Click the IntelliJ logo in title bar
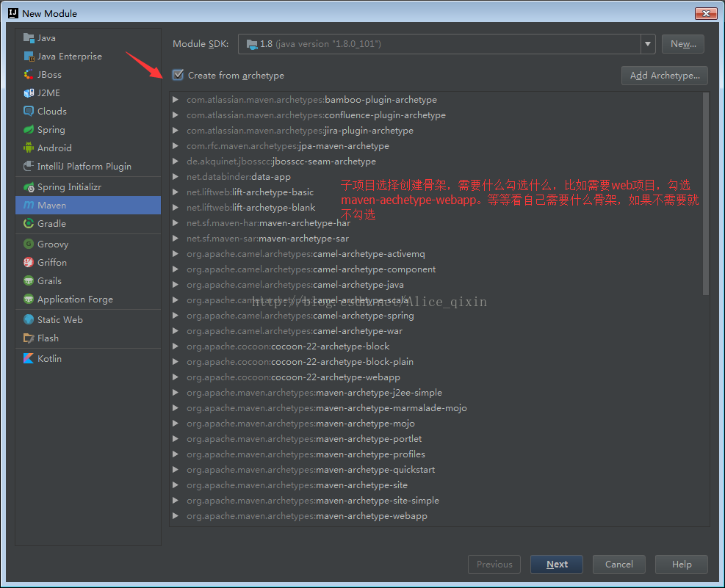Screen dimensions: 725x588 [13, 13]
